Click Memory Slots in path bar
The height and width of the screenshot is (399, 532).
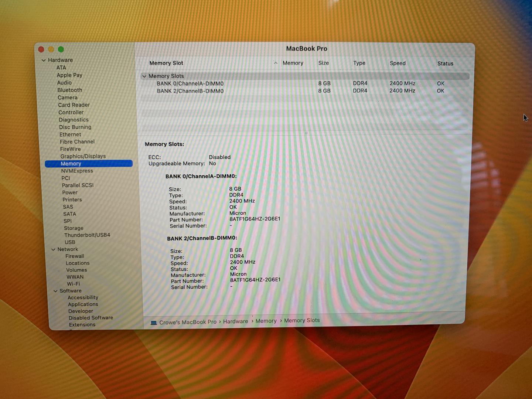(x=302, y=320)
